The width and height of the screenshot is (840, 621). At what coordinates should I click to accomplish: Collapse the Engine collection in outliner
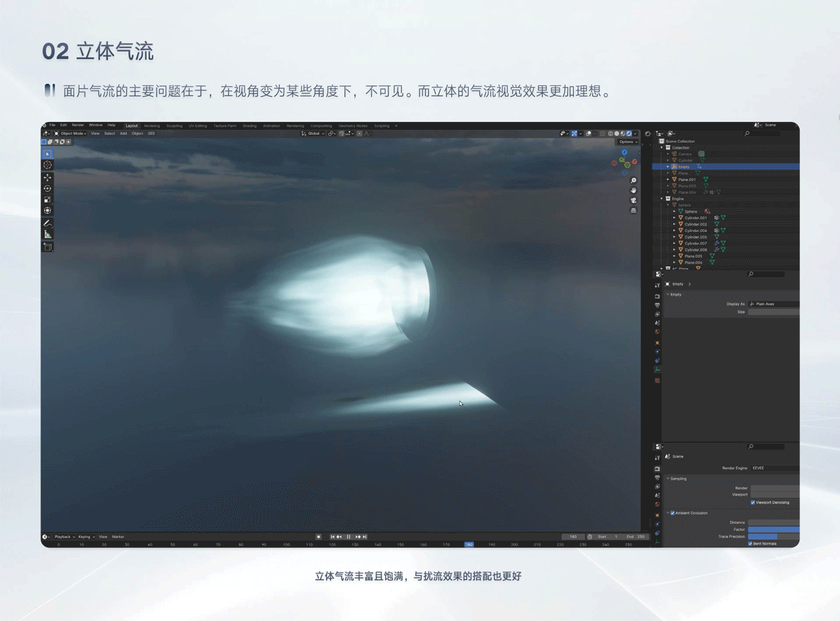662,199
